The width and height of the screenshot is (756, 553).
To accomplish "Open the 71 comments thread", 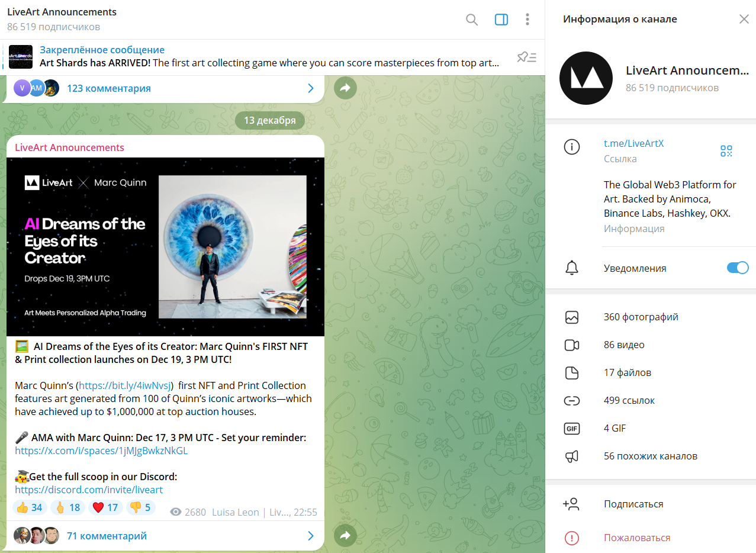I will point(165,536).
